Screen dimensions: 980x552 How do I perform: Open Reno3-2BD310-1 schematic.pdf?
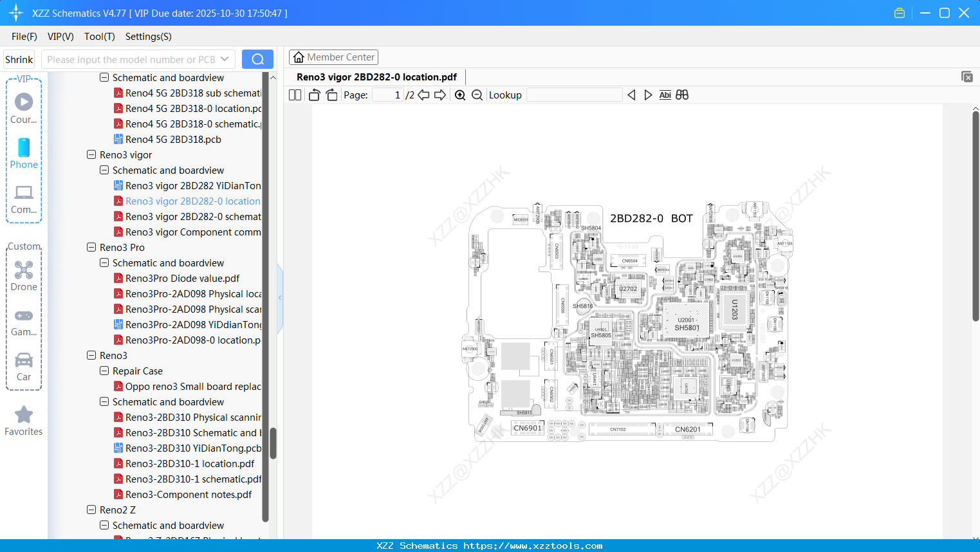tap(187, 479)
